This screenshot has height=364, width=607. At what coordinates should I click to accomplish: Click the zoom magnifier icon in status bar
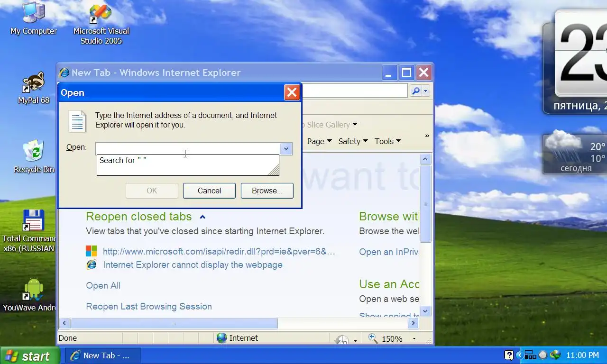[x=373, y=338]
